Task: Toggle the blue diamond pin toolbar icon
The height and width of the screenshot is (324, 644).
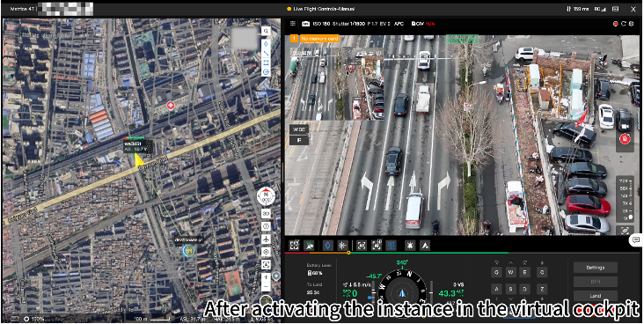Action: pyautogui.click(x=327, y=246)
